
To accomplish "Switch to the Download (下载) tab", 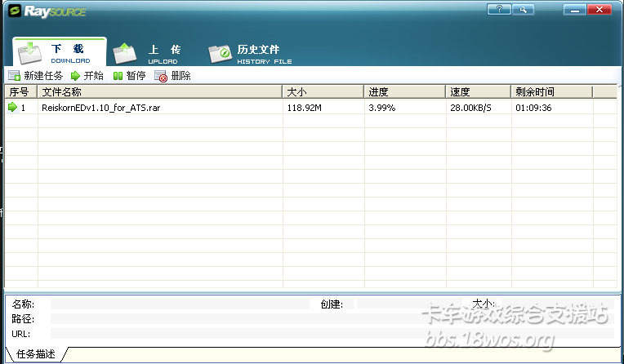I will pyautogui.click(x=59, y=52).
